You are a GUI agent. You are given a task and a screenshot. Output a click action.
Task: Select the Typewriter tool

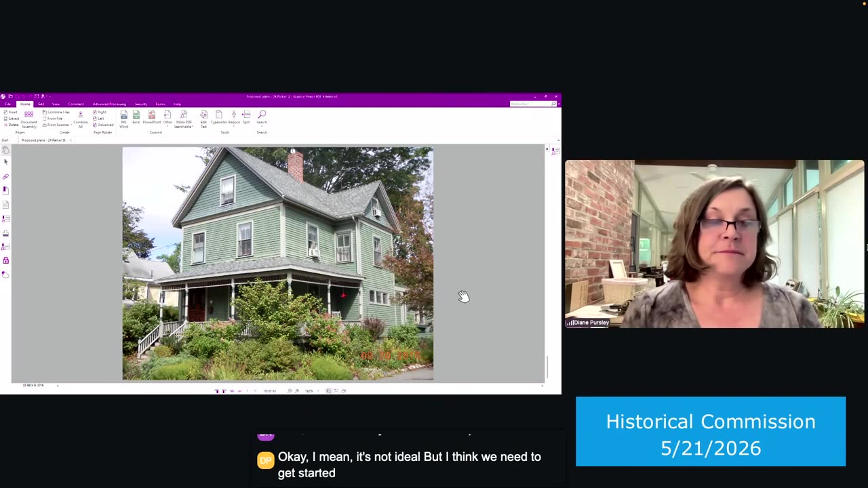coord(218,118)
